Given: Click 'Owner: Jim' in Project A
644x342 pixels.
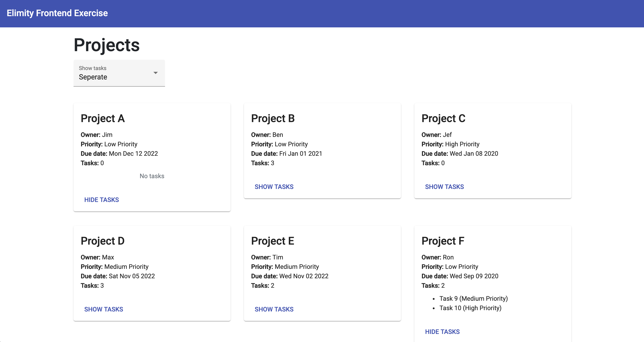Looking at the screenshot, I should (96, 135).
